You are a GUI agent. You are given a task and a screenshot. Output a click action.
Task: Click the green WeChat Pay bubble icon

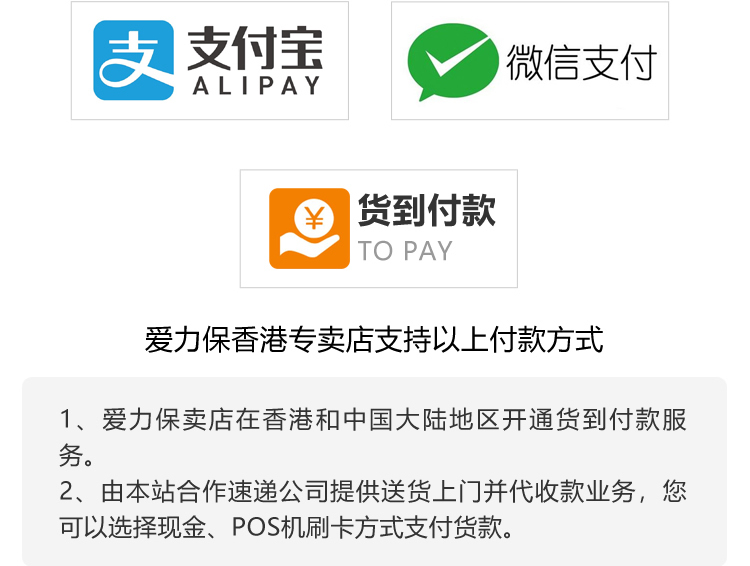pyautogui.click(x=451, y=62)
